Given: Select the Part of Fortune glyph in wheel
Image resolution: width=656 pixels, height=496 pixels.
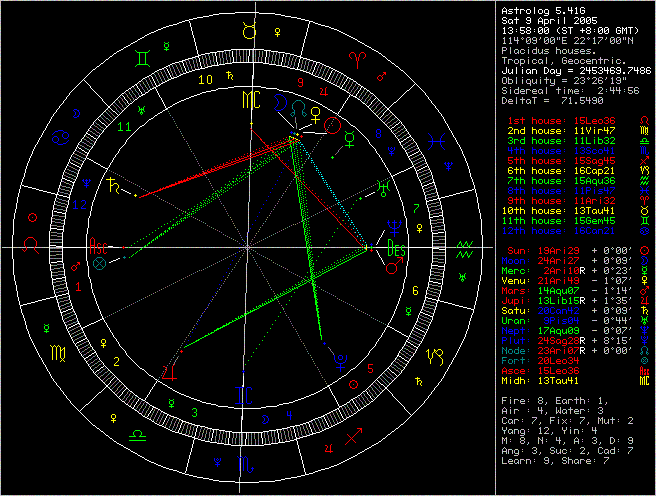Looking at the screenshot, I should (98, 266).
